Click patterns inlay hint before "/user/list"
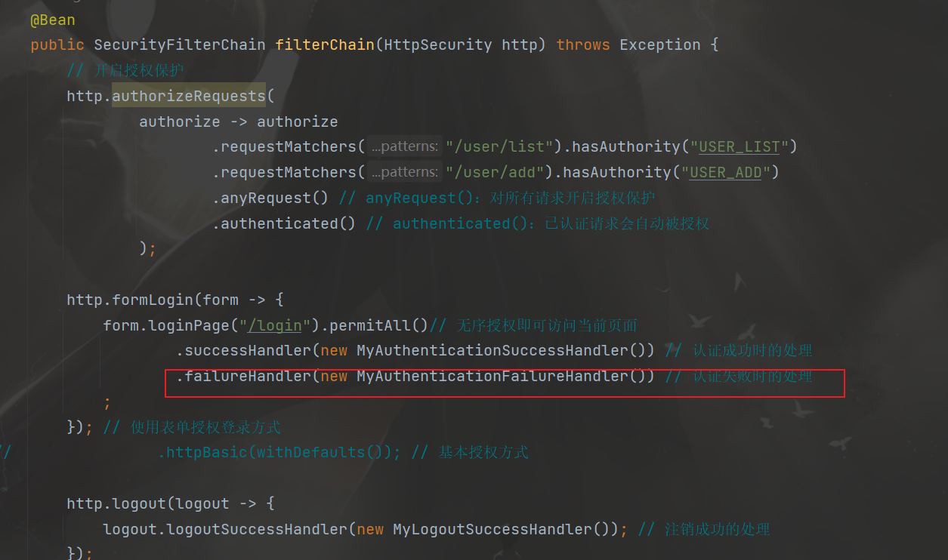 [404, 146]
